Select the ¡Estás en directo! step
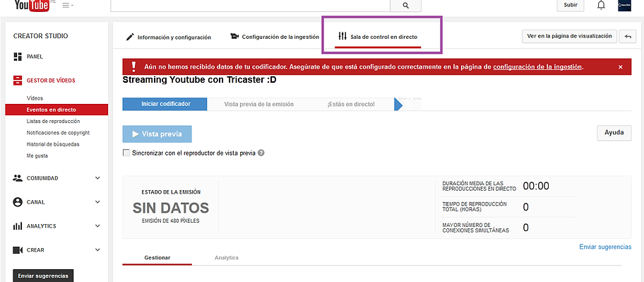This screenshot has height=282, width=644. coord(351,105)
